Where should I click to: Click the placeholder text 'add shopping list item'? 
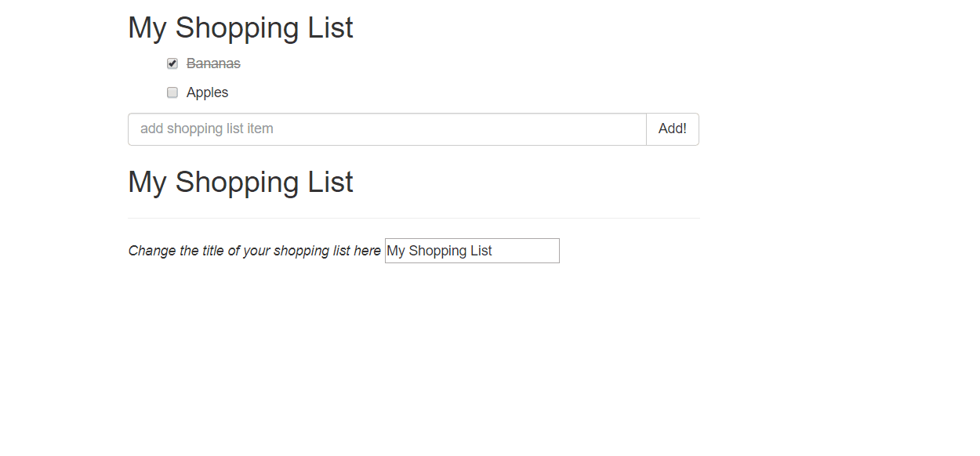[207, 129]
